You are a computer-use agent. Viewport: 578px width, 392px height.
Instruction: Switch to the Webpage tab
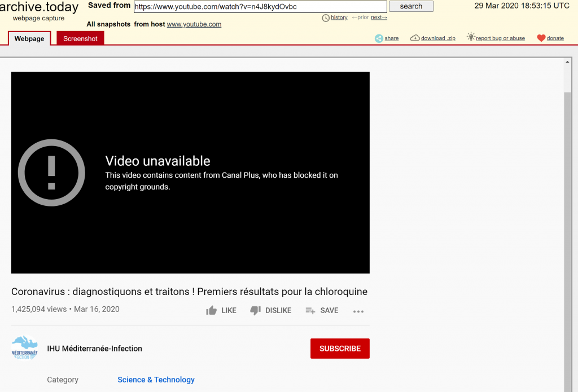click(29, 38)
